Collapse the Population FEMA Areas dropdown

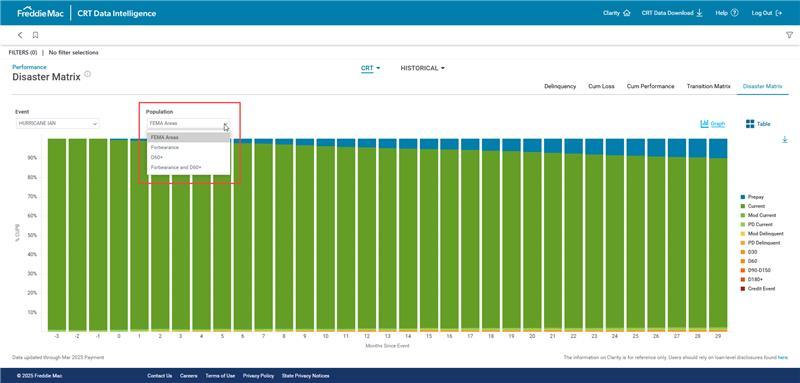click(x=188, y=123)
